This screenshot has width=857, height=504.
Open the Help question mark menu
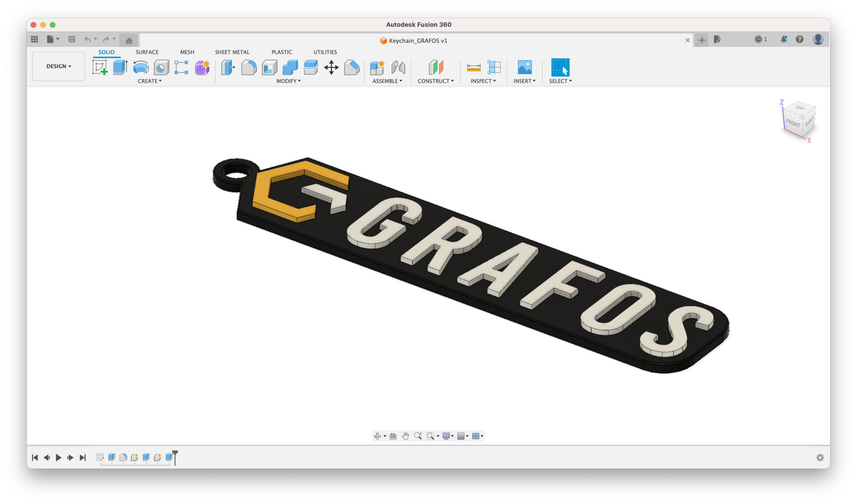tap(799, 39)
